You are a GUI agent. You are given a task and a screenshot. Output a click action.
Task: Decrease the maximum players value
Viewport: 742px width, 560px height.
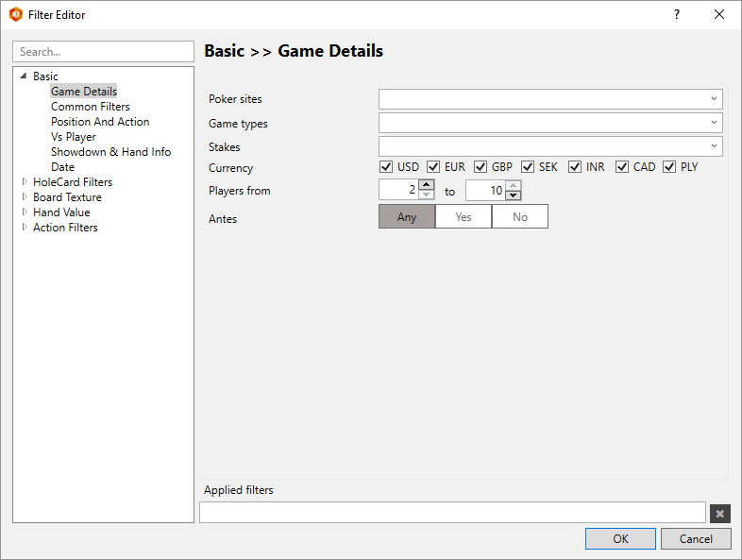pyautogui.click(x=513, y=195)
